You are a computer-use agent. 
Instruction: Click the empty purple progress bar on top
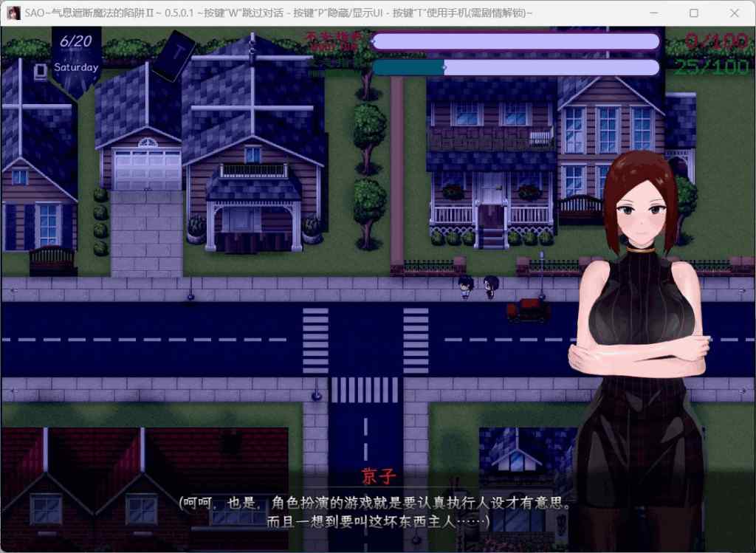point(517,41)
